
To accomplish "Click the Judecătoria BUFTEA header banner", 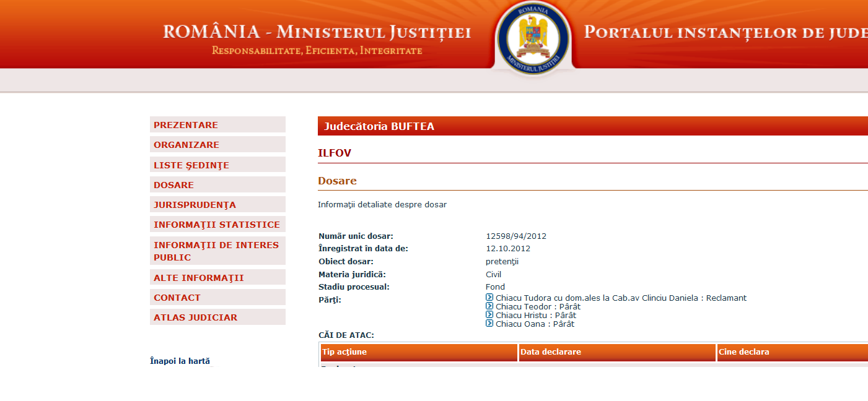I will pos(379,126).
